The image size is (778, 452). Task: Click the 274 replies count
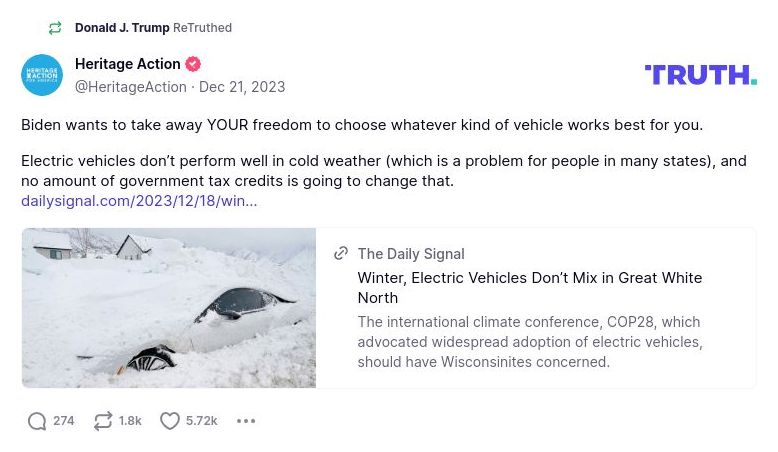point(64,421)
